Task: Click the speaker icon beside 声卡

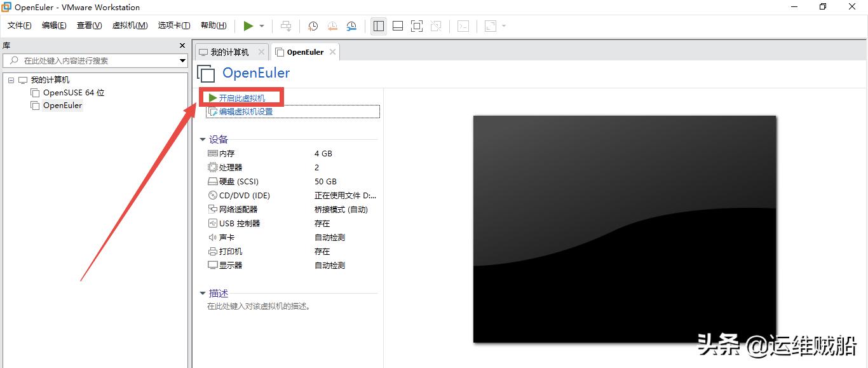Action: point(213,238)
